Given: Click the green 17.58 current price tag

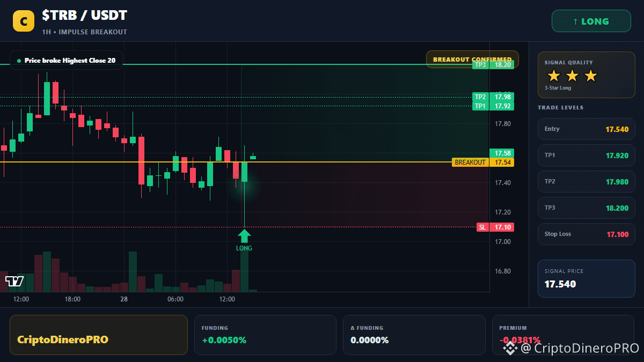Looking at the screenshot, I should pos(502,153).
